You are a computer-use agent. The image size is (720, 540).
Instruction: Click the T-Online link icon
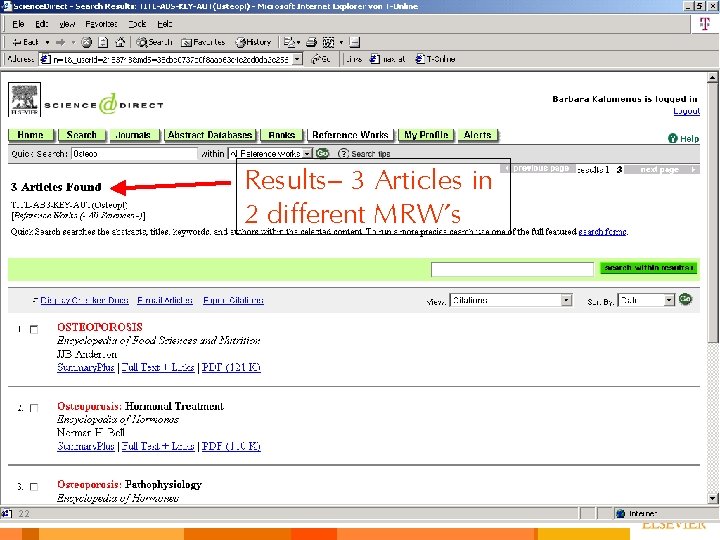(x=435, y=59)
